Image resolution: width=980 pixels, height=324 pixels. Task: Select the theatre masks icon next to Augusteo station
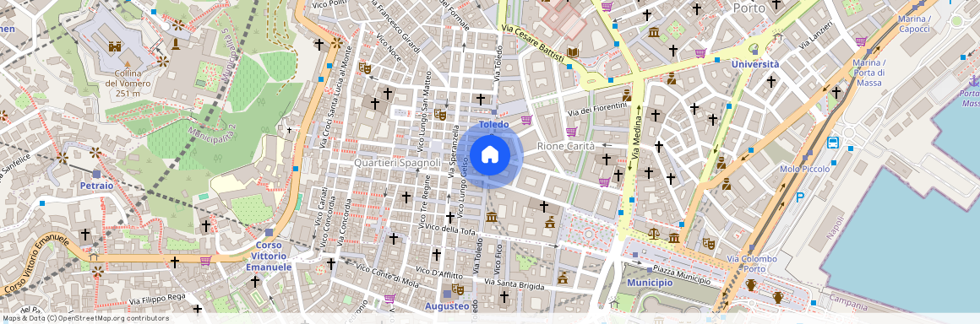pyautogui.click(x=458, y=289)
